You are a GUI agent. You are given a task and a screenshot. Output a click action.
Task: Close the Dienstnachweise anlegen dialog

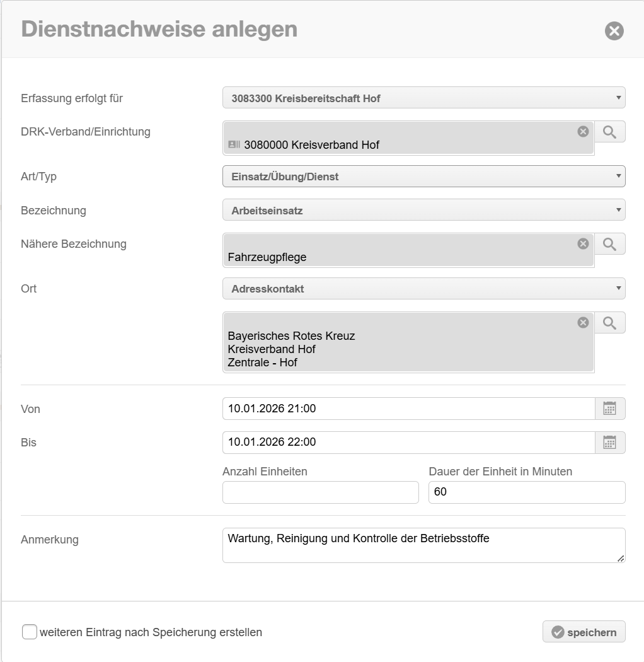pyautogui.click(x=614, y=31)
